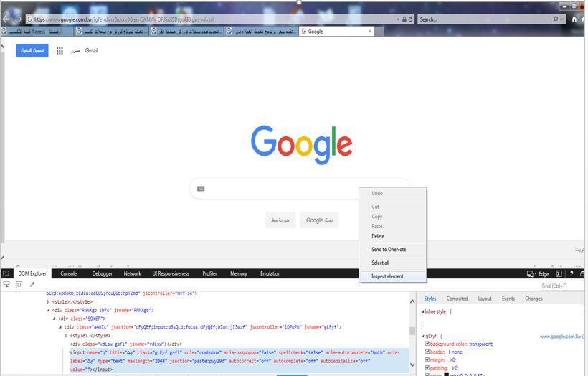Screen dimensions: 588x376
Task: Collapse the div class a4bIc node
Action: 60,327
